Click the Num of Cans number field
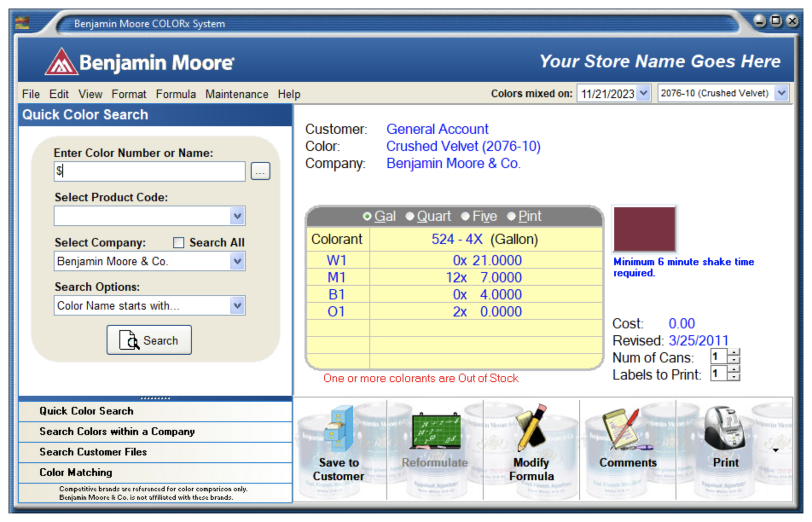This screenshot has width=812, height=522. click(x=719, y=356)
